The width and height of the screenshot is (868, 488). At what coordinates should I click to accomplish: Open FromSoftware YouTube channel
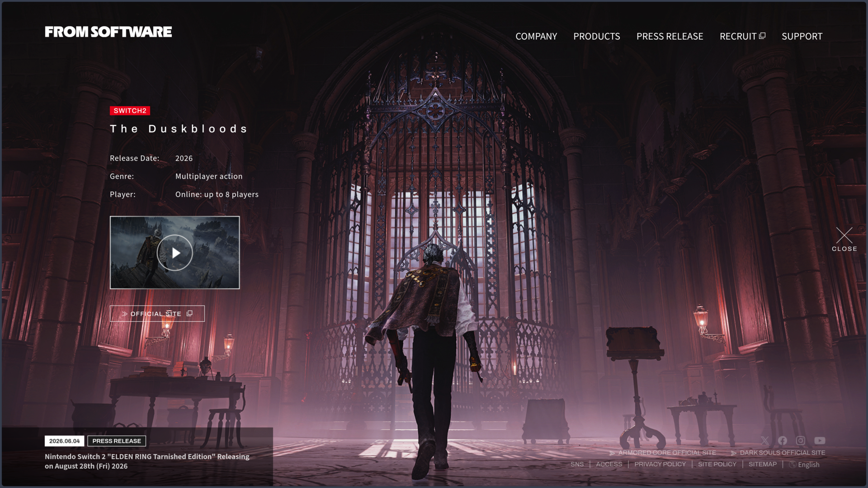point(820,441)
